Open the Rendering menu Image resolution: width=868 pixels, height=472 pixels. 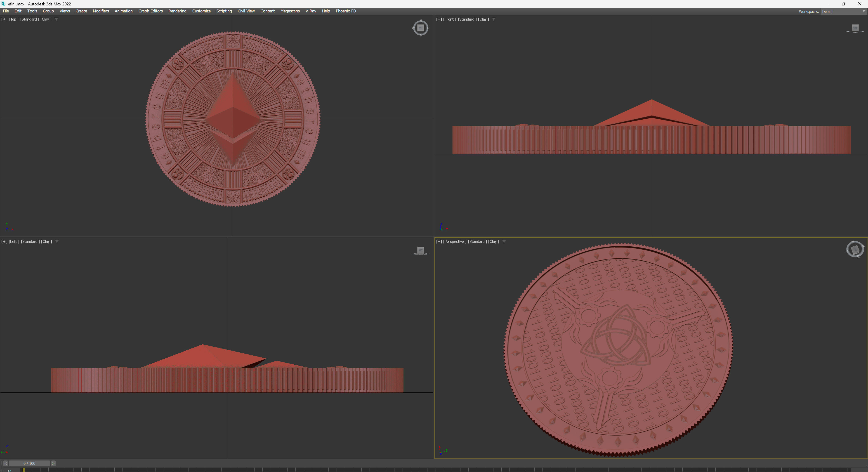[177, 11]
